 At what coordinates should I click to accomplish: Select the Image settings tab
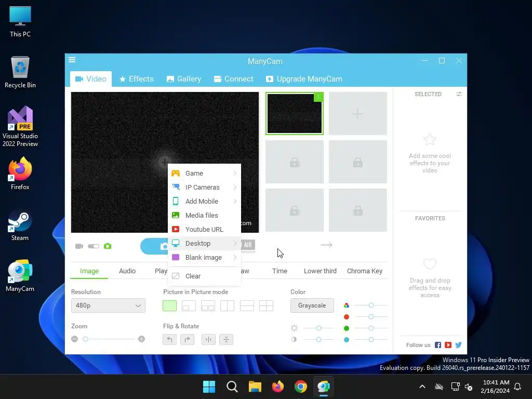click(89, 271)
